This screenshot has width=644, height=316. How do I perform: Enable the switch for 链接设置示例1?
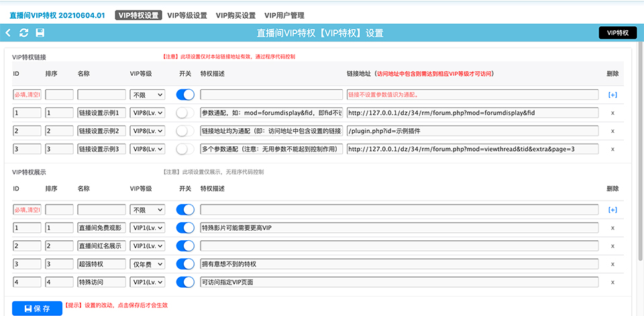185,113
